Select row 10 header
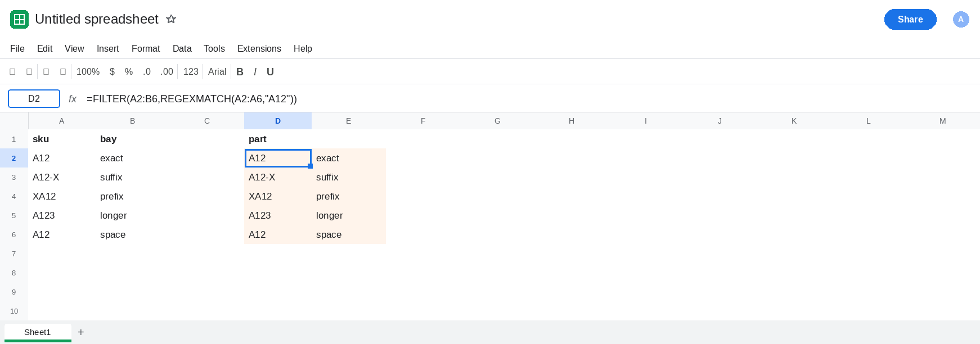 (14, 311)
